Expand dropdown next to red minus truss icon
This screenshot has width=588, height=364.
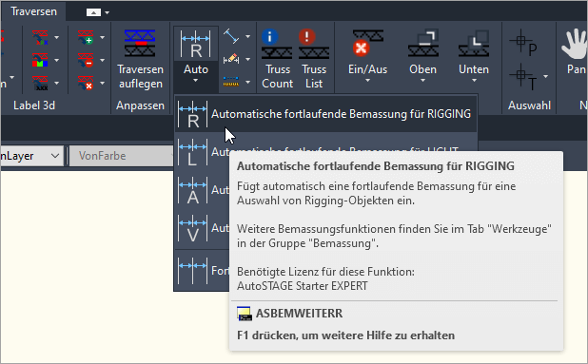click(x=103, y=60)
